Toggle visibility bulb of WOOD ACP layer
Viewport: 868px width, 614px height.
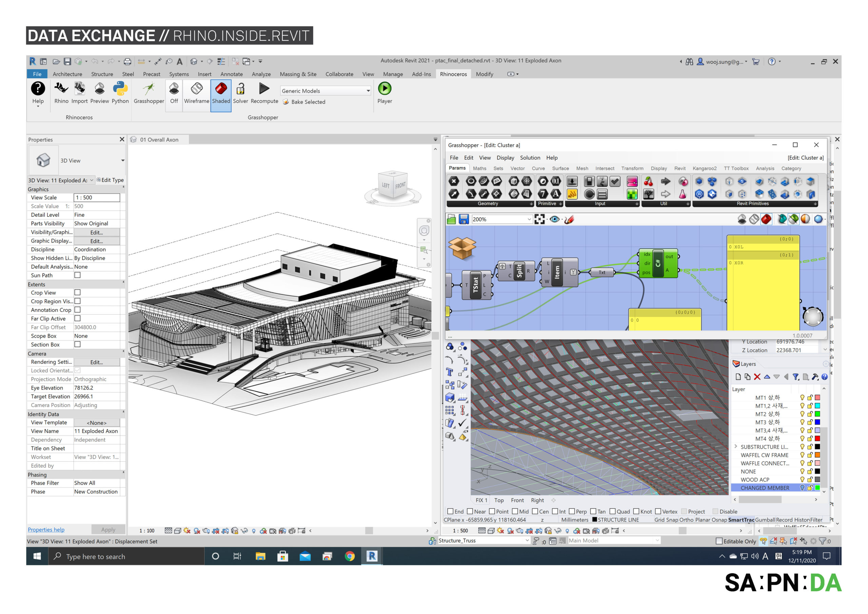click(802, 479)
